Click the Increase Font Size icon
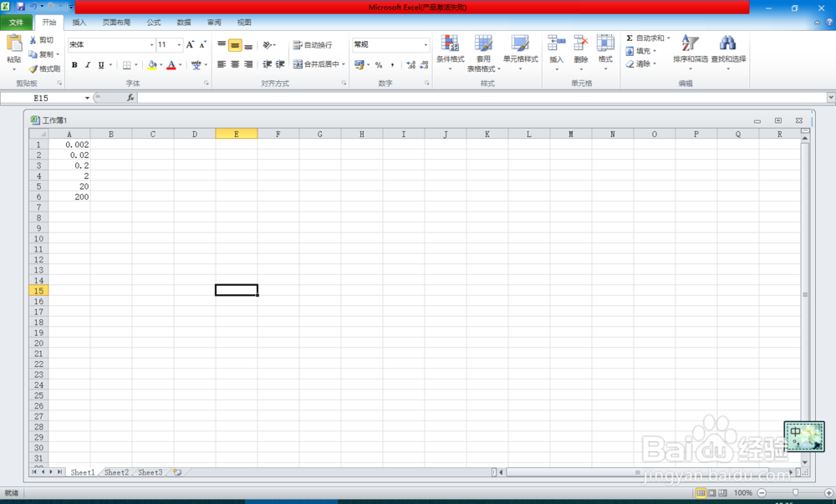Screen dimensions: 836x504 tap(191, 45)
